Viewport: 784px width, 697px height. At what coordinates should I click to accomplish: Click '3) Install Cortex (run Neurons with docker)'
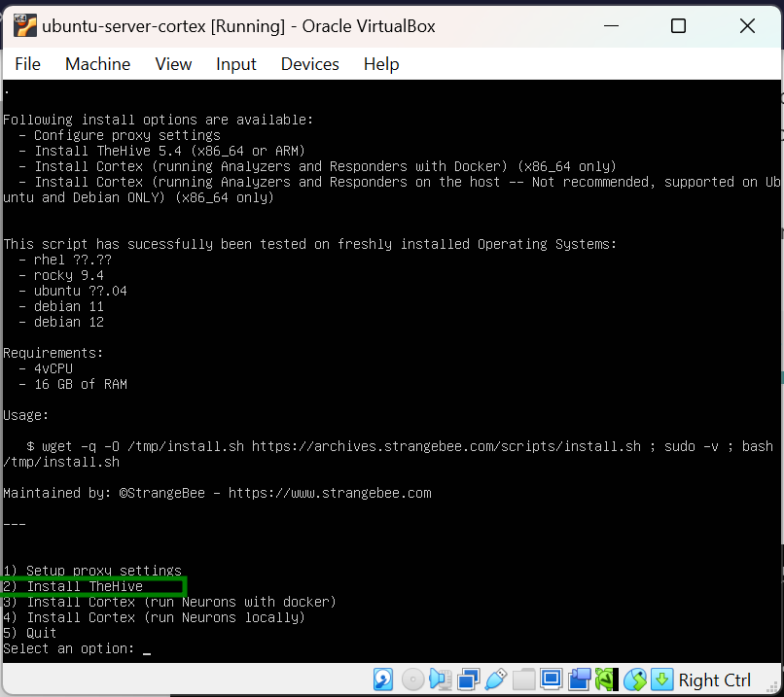pos(169,602)
